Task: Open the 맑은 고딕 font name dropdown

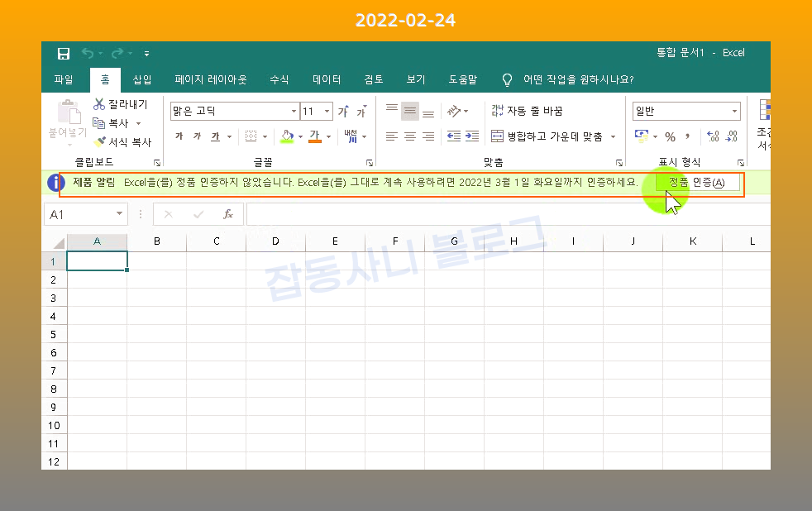Action: tap(294, 112)
